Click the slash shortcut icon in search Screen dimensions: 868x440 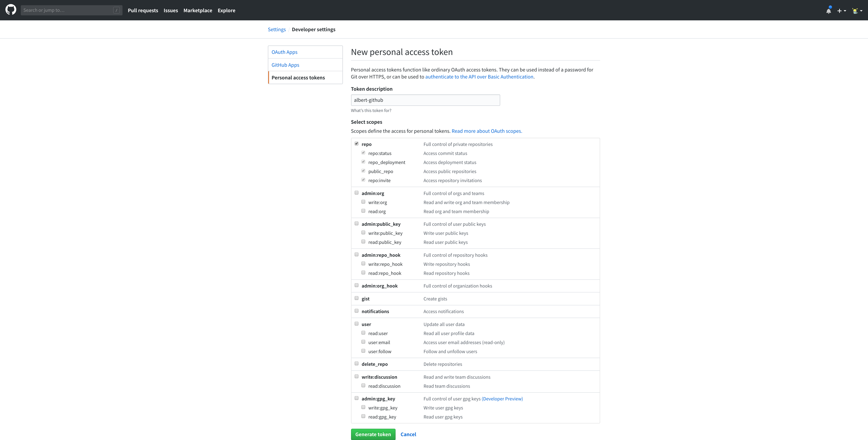[116, 10]
